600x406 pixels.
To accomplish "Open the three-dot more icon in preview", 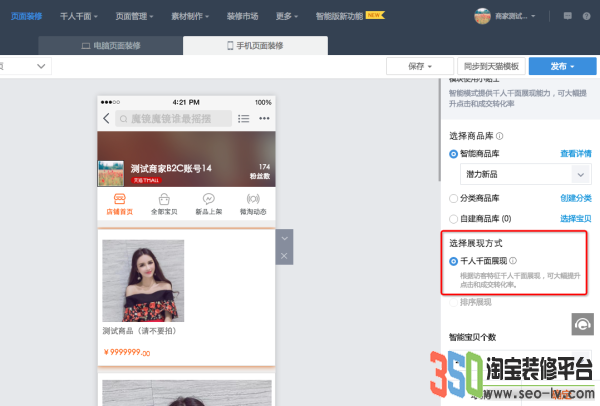I will click(264, 118).
